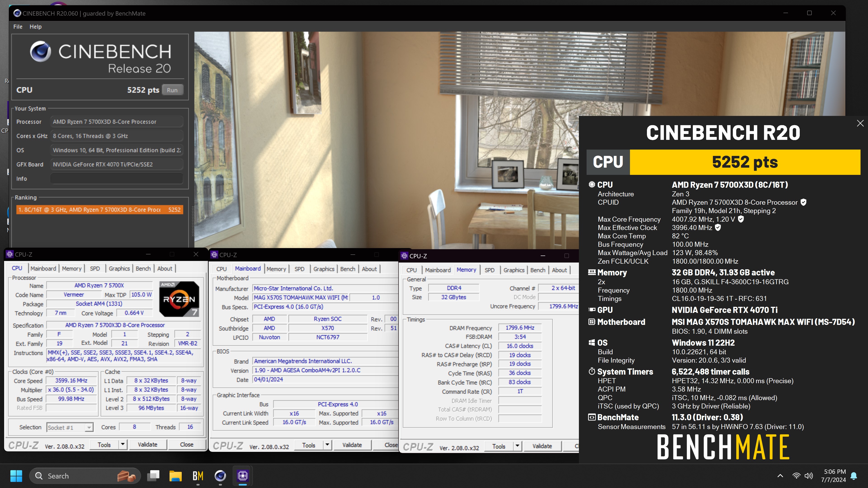868x488 pixels.
Task: Switch to CPU-Z taskbar icon
Action: click(x=243, y=476)
